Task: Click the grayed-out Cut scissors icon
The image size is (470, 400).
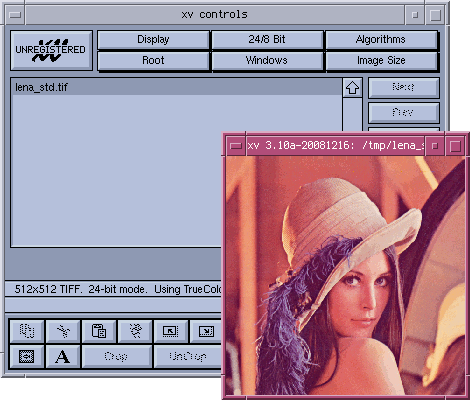Action: pyautogui.click(x=63, y=331)
